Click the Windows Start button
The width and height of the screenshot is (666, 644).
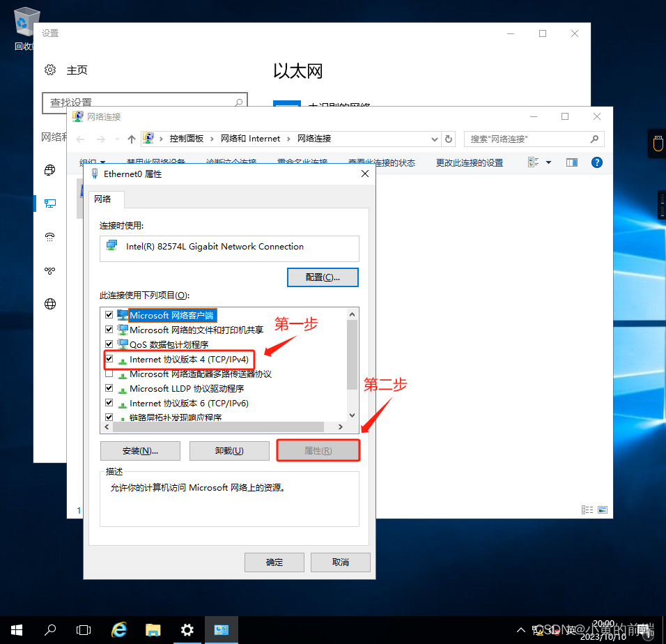point(17,630)
